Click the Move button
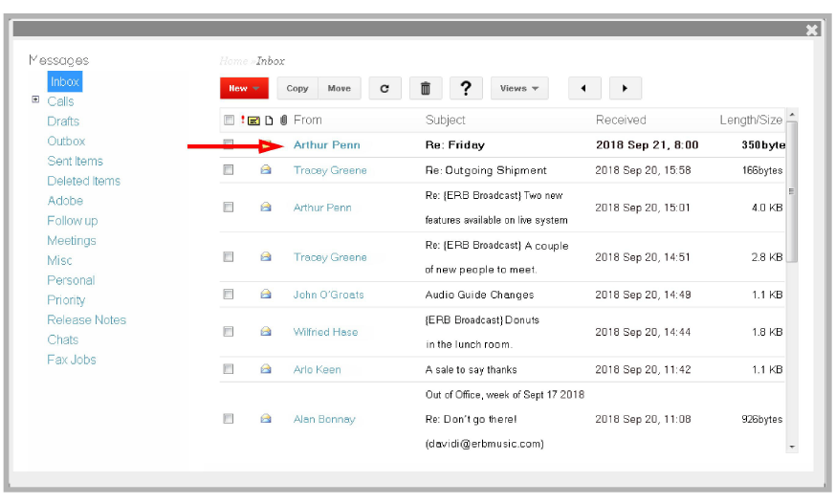The height and width of the screenshot is (504, 835). click(x=339, y=89)
